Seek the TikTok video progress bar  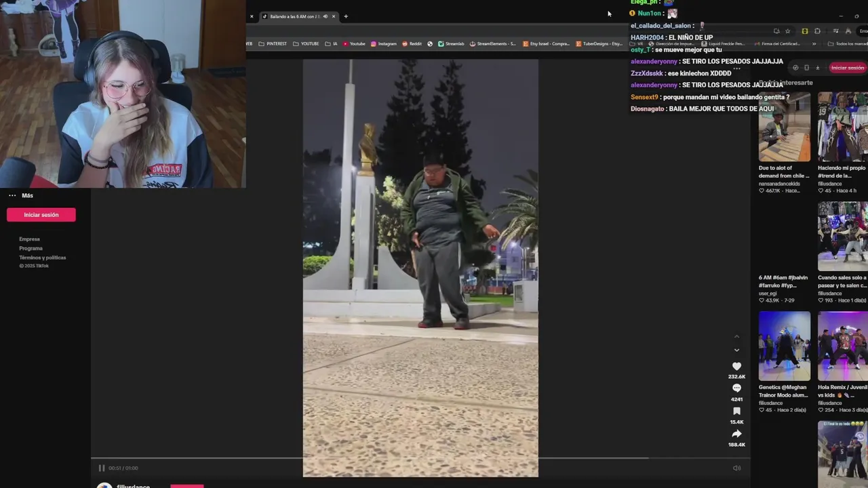point(420,458)
